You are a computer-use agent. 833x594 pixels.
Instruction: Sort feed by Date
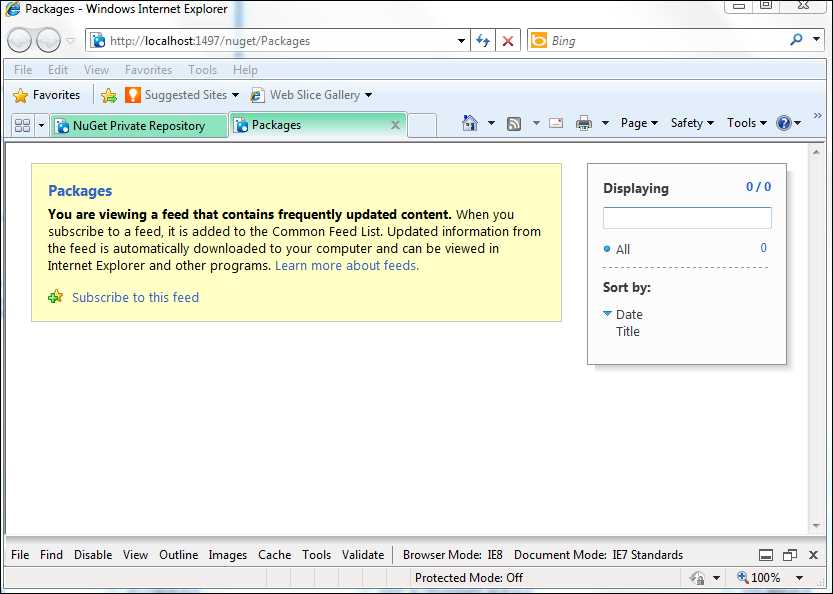(629, 315)
